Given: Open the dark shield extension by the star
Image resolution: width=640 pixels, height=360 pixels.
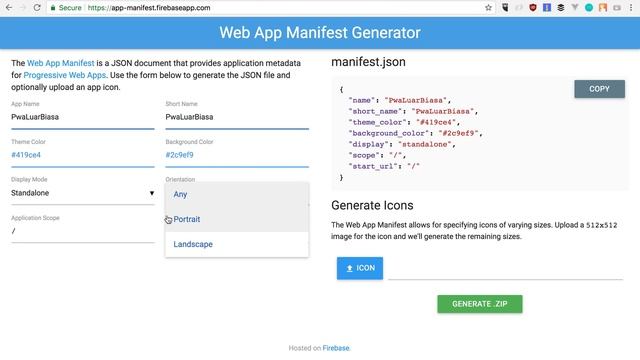Looking at the screenshot, I should [x=505, y=7].
